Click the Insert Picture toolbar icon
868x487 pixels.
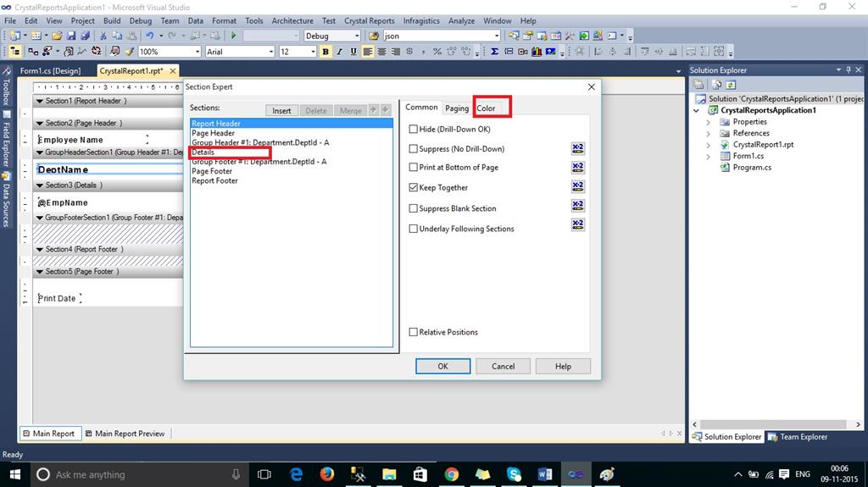(x=551, y=52)
